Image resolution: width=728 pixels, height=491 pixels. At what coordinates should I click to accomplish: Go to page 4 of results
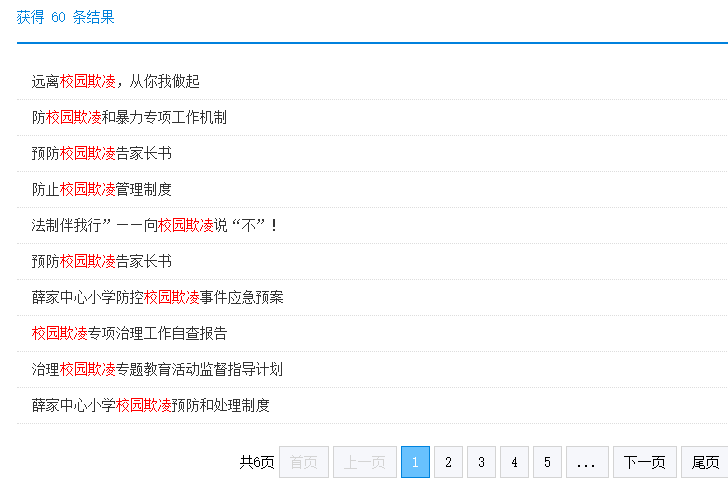coord(514,462)
